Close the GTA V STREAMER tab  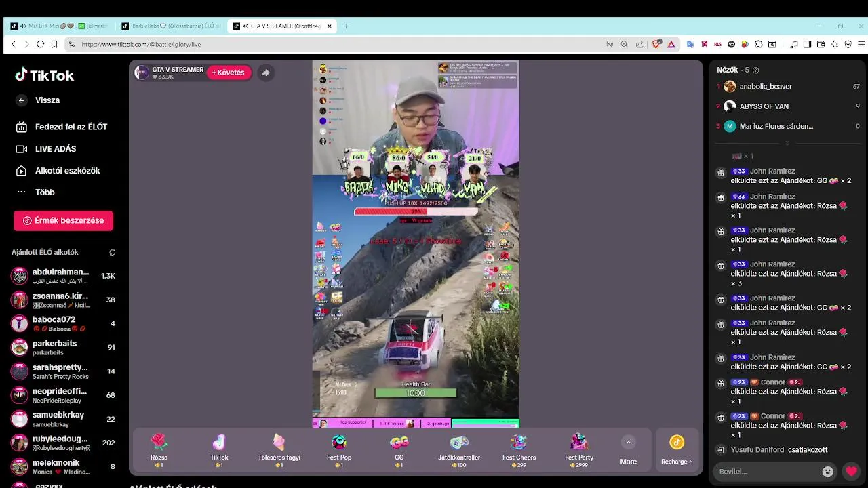tap(330, 26)
